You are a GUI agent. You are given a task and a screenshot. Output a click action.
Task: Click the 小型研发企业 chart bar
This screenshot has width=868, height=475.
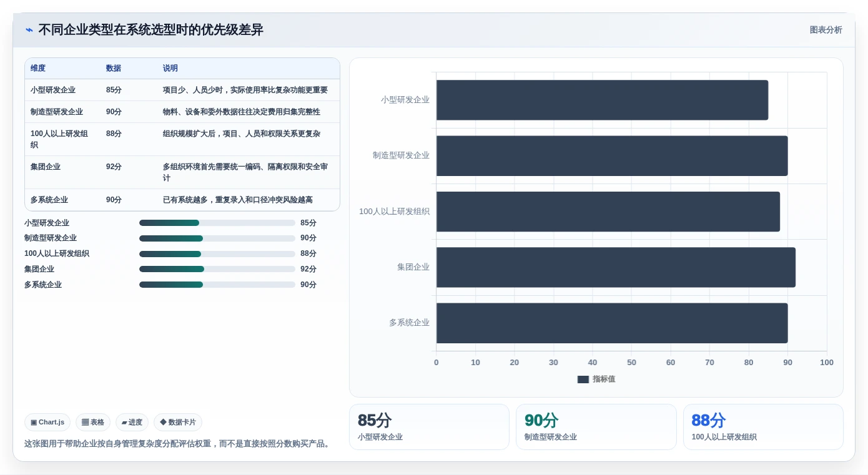602,100
